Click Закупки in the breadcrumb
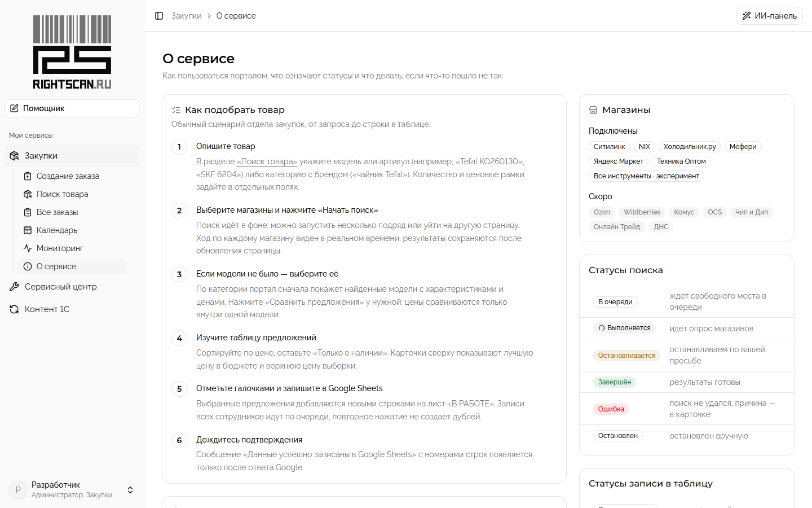Image resolution: width=812 pixels, height=508 pixels. (x=187, y=16)
